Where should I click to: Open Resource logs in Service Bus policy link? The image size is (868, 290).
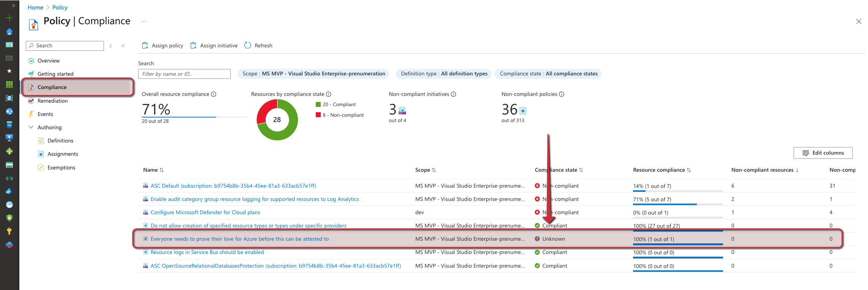(x=207, y=252)
